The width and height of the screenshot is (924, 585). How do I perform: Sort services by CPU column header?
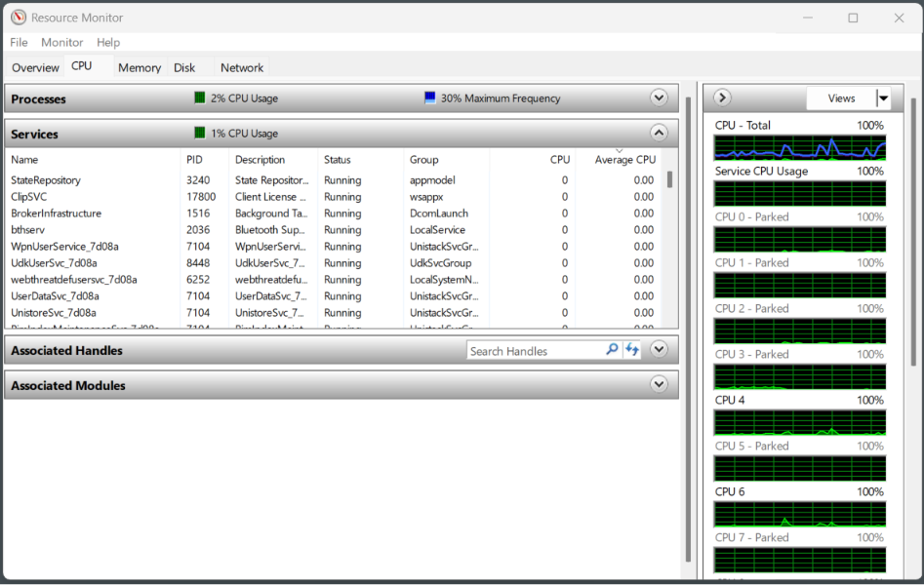(533, 160)
